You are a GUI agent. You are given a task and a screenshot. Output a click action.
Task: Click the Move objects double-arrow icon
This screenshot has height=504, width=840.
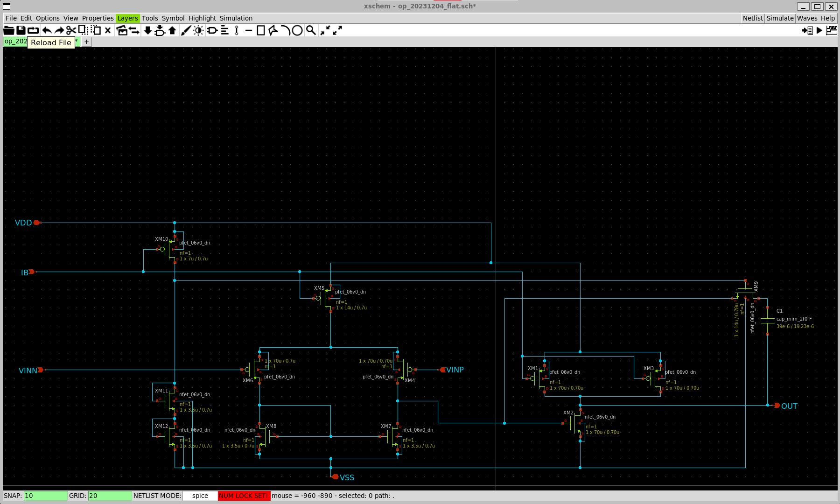point(134,30)
